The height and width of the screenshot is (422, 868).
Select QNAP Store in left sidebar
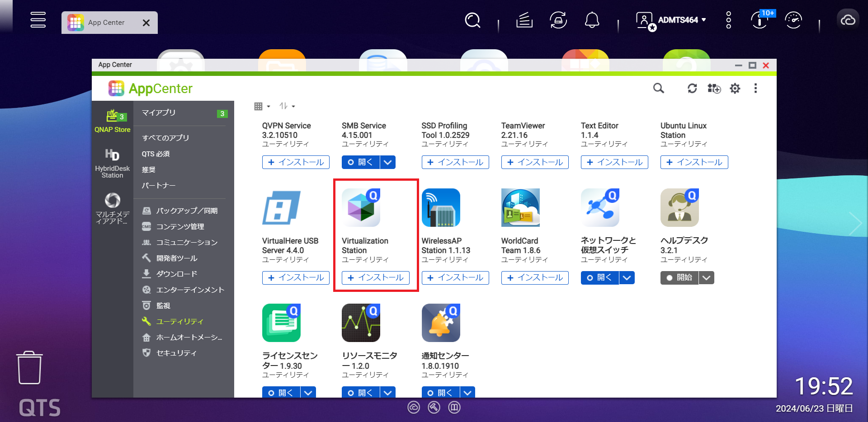[x=113, y=121]
